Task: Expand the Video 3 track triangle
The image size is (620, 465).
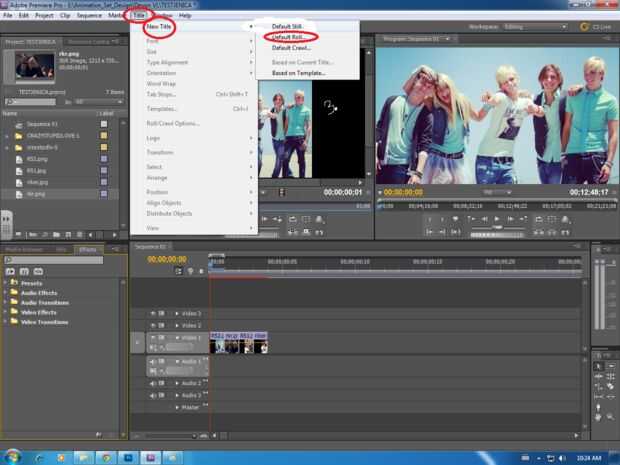Action: click(x=177, y=313)
